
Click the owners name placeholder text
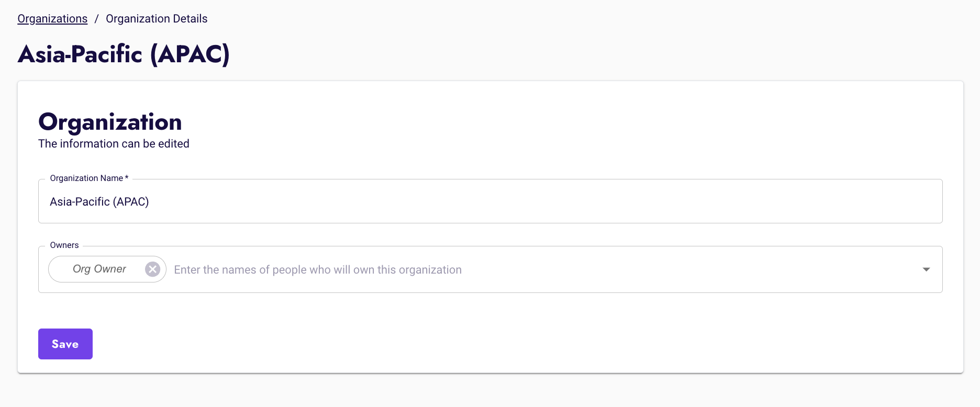pyautogui.click(x=318, y=270)
